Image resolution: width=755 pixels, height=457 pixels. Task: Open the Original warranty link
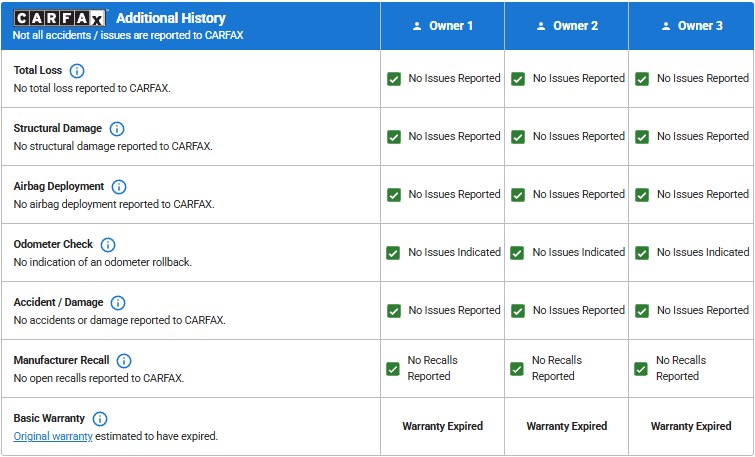click(53, 436)
